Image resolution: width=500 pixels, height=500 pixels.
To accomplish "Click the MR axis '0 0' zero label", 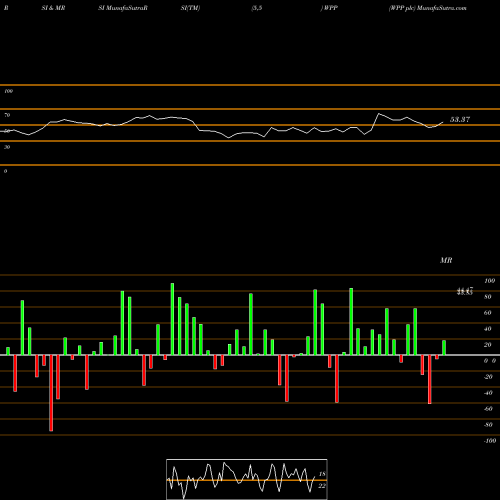I will click(x=490, y=361).
